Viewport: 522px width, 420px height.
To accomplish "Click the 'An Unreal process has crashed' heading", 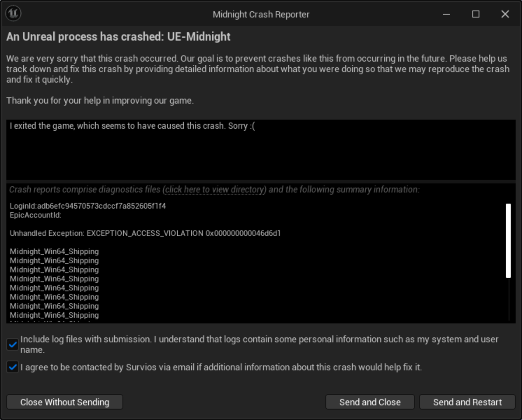I will coord(118,37).
